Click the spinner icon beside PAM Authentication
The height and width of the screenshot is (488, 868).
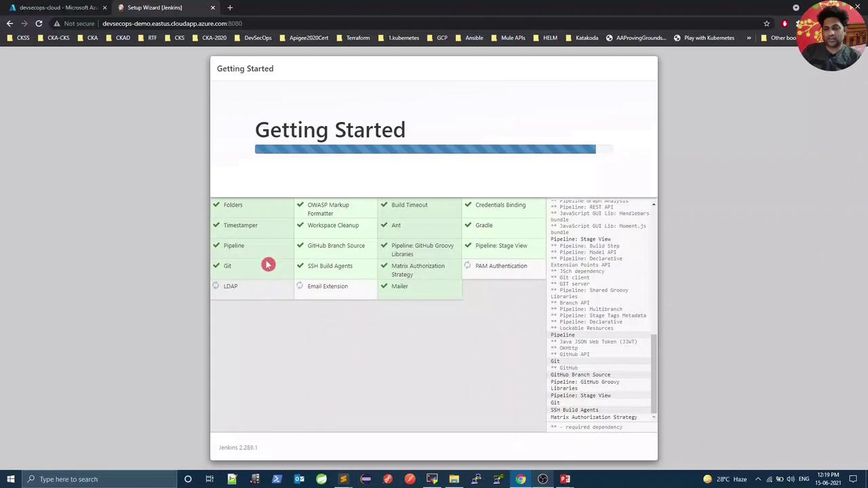coord(467,266)
